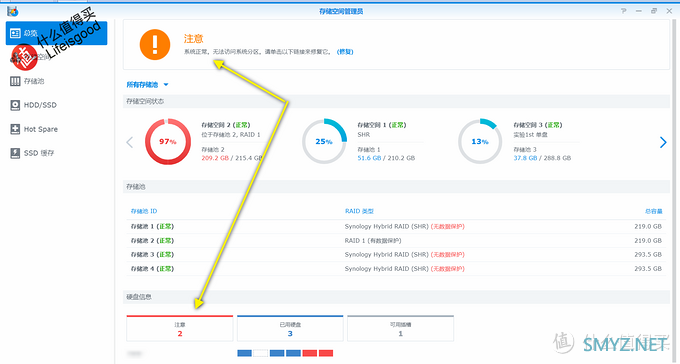The height and width of the screenshot is (364, 680).
Task: Select the HDD/SSD sidebar icon
Action: coord(15,105)
